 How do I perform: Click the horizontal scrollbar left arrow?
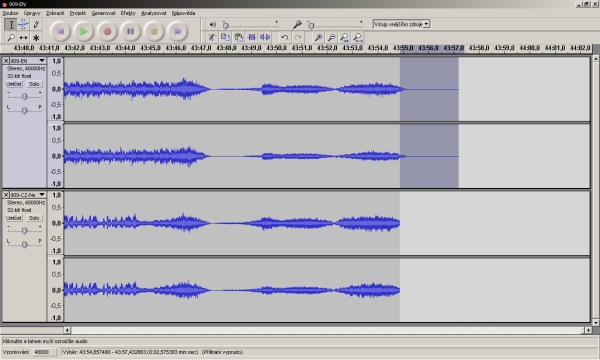67,330
